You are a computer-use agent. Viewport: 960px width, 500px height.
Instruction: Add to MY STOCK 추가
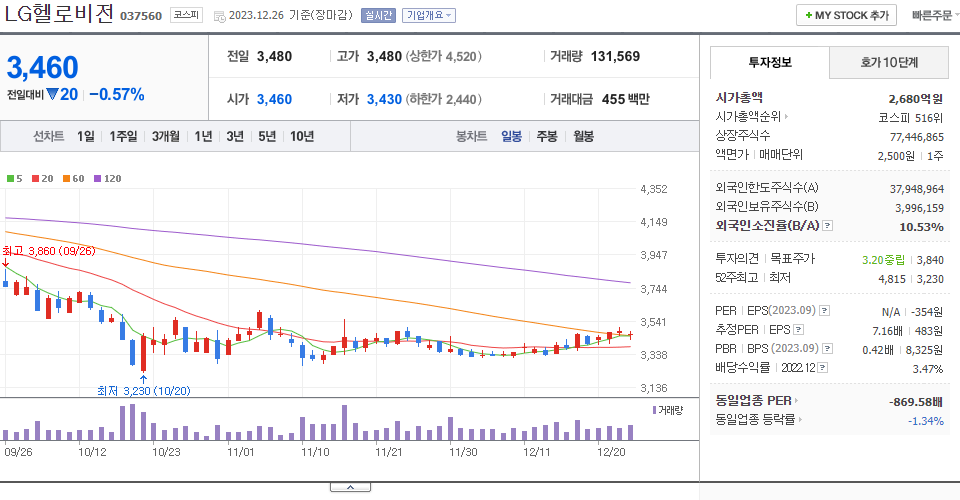coord(846,15)
